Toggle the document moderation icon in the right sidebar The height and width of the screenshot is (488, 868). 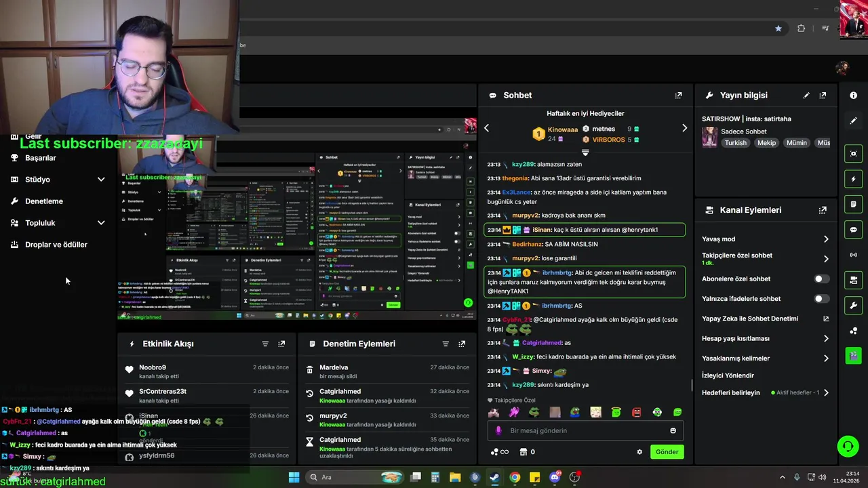pyautogui.click(x=854, y=204)
